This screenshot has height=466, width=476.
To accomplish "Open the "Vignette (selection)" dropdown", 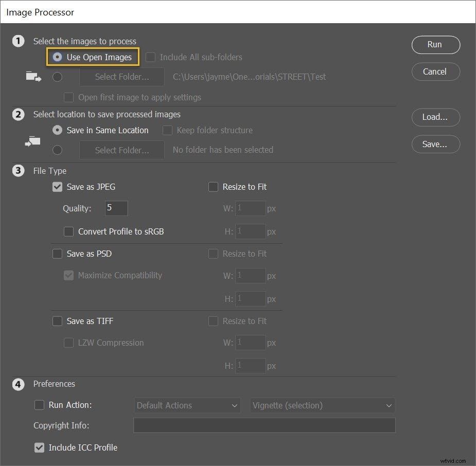I will (322, 405).
